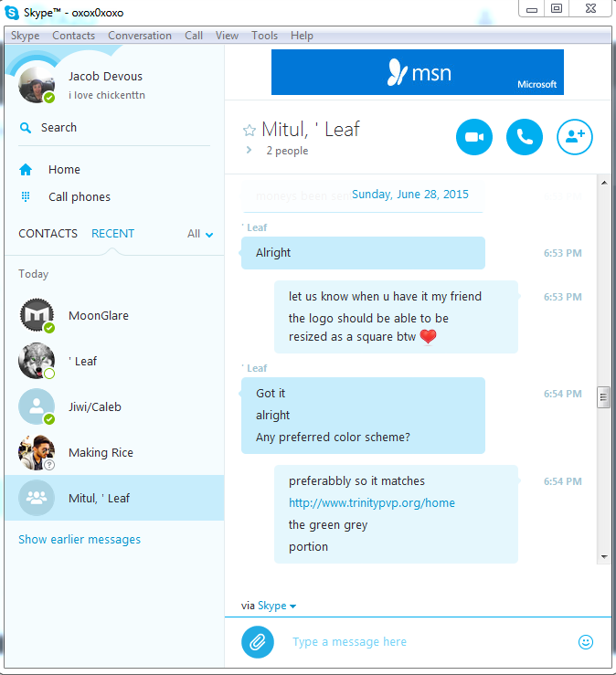Expand the 2 people participants chevron
This screenshot has height=675, width=616.
(249, 150)
